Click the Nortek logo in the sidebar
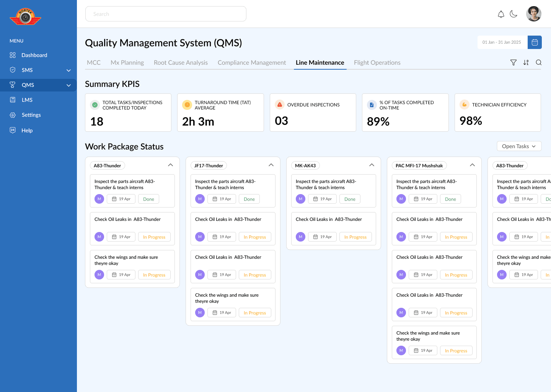This screenshot has width=551, height=392. (25, 17)
